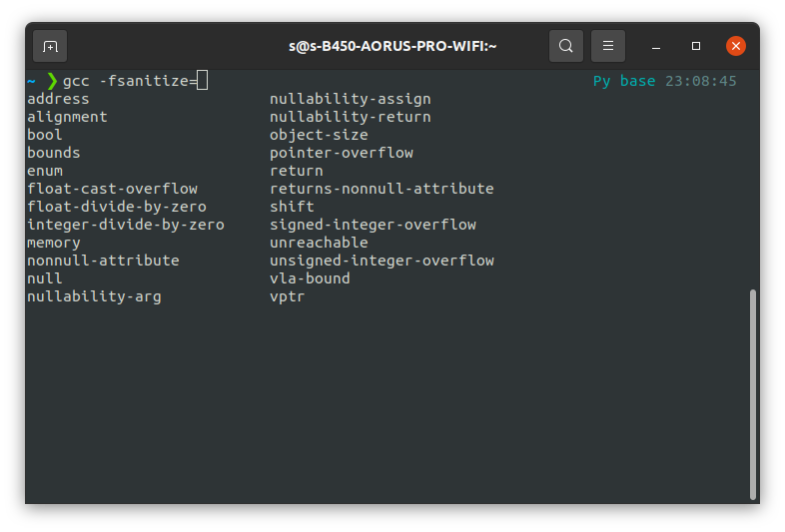Open the hamburger menu
The width and height of the screenshot is (785, 532).
tap(608, 46)
